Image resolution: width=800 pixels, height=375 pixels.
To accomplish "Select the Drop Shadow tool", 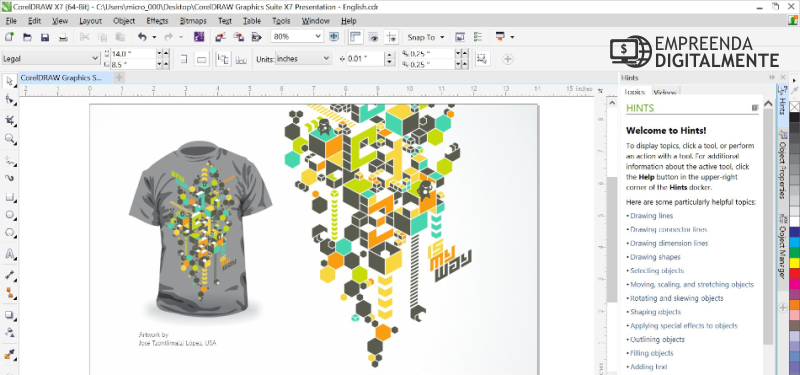I will pyautogui.click(x=9, y=315).
